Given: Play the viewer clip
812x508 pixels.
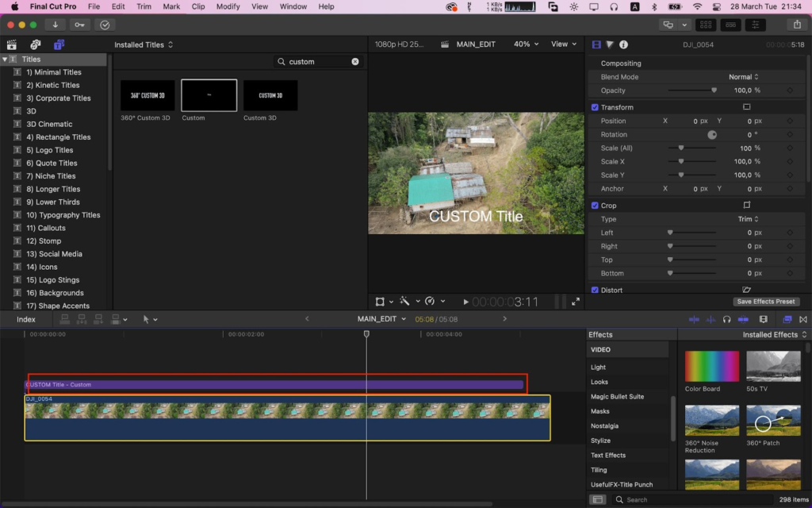Looking at the screenshot, I should click(465, 302).
